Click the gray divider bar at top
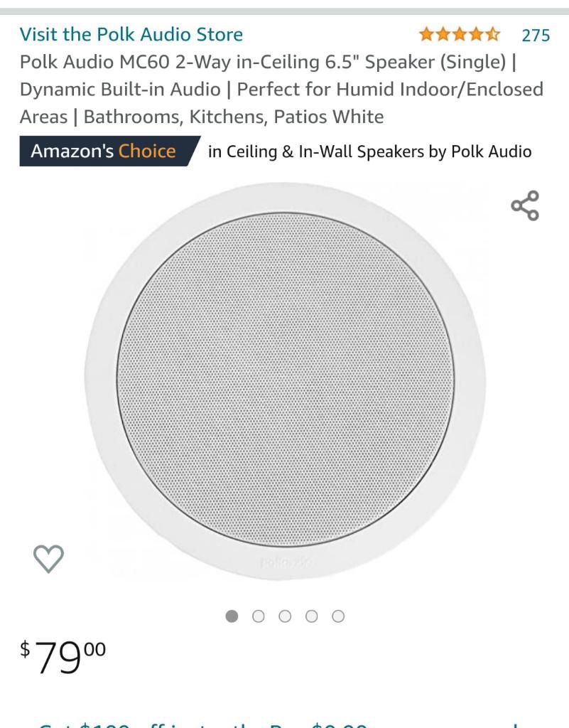The width and height of the screenshot is (569, 728). pyautogui.click(x=284, y=11)
